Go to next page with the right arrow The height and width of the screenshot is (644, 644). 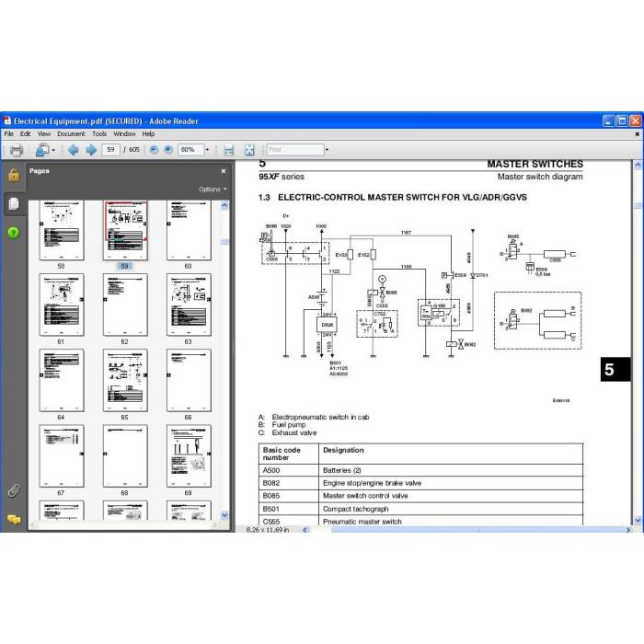(91, 150)
